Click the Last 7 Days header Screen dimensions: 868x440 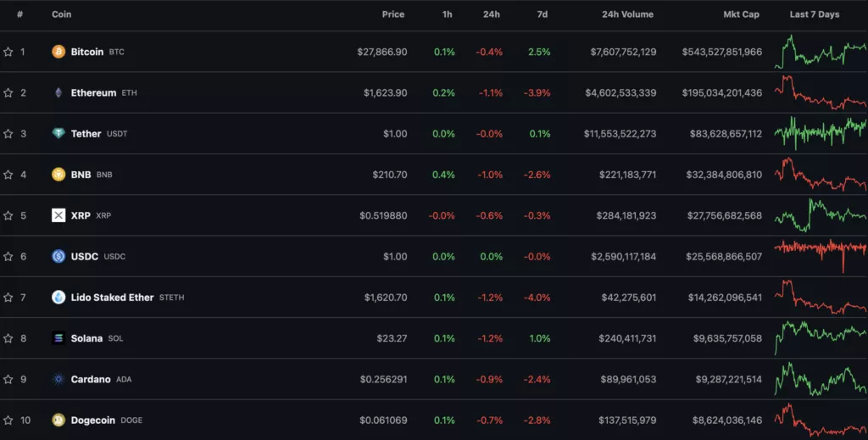pyautogui.click(x=815, y=14)
